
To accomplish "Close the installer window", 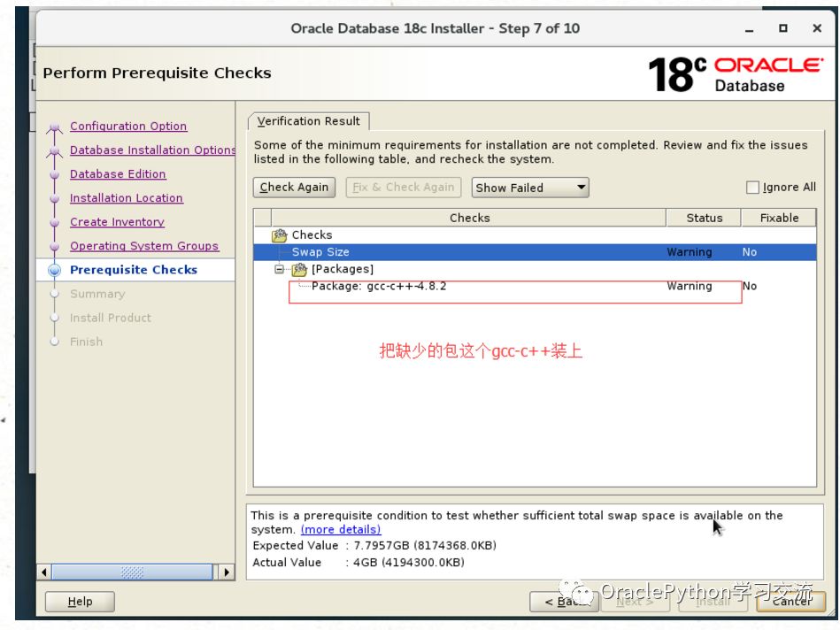I will 816,28.
